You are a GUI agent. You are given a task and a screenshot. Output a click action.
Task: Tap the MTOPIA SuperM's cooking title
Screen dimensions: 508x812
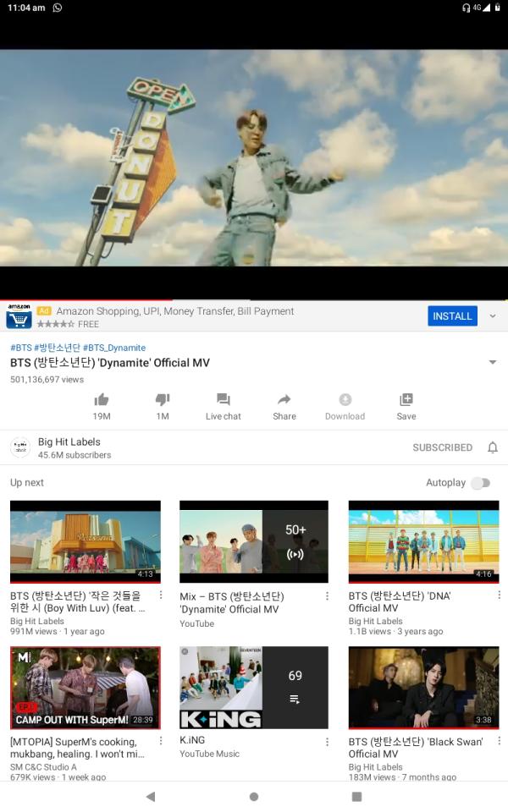(x=78, y=748)
